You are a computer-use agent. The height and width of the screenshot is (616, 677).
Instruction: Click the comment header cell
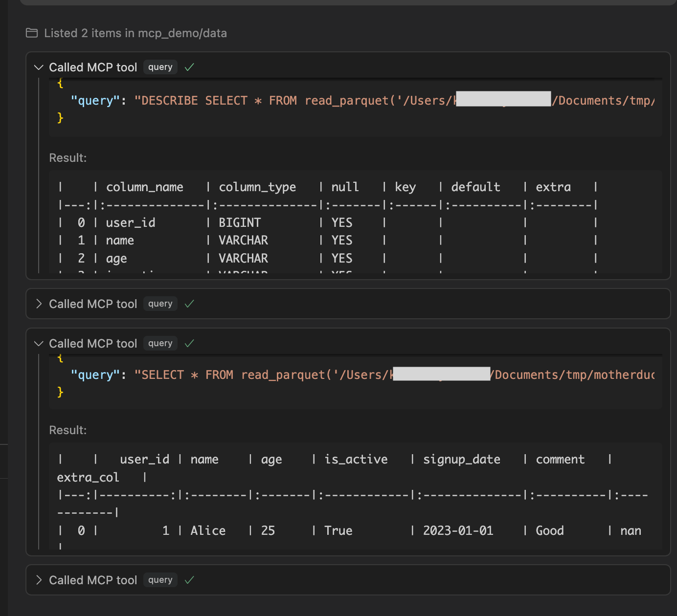tap(560, 460)
